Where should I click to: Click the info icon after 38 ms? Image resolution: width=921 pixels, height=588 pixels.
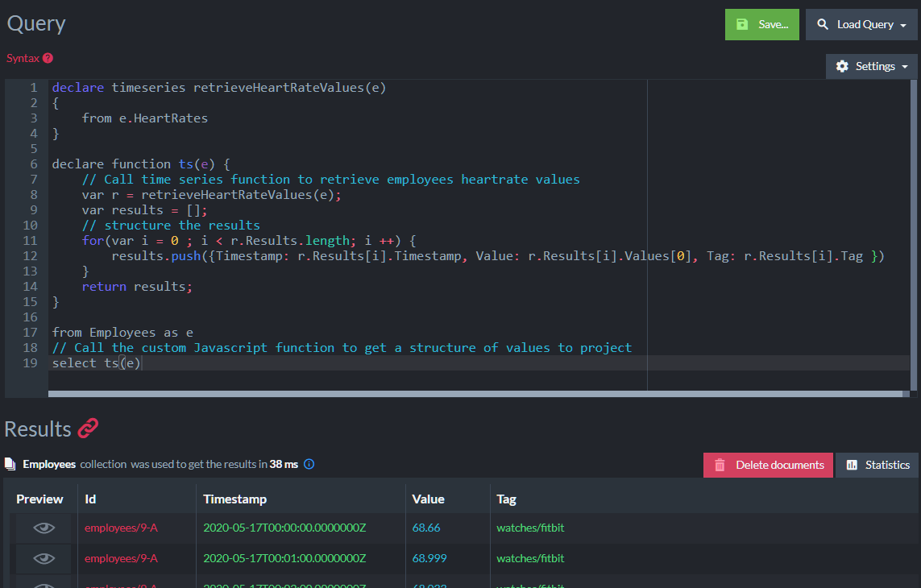tap(309, 464)
